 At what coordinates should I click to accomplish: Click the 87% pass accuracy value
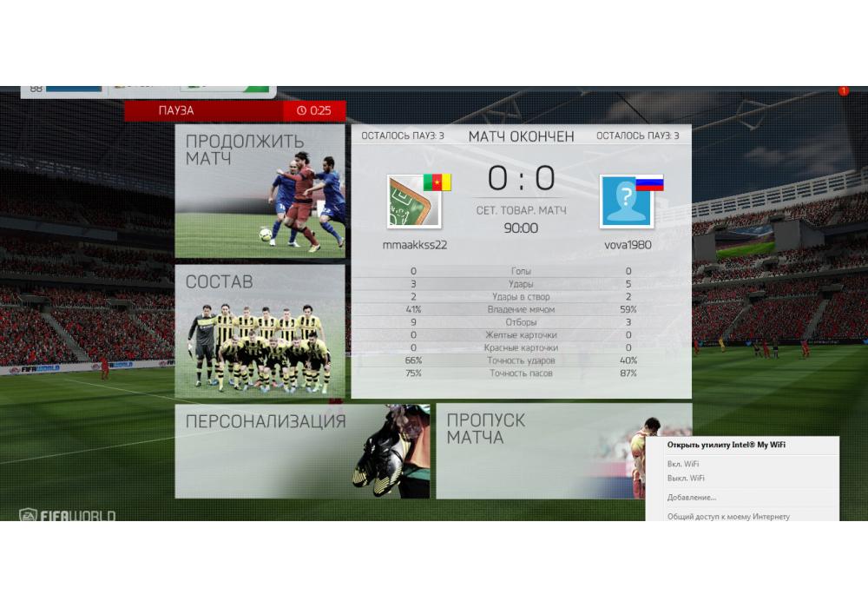click(x=628, y=373)
